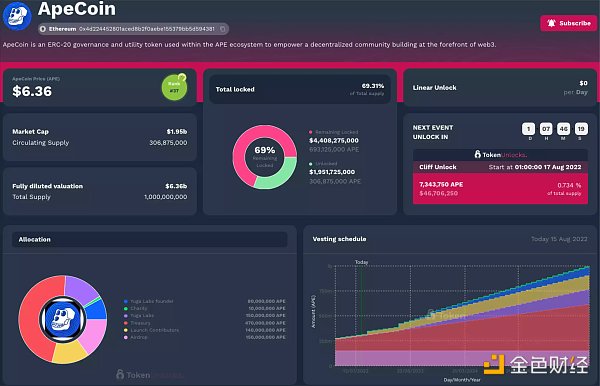Image resolution: width=600 pixels, height=386 pixels.
Task: Subscribe to ApeCoin unlock alerts
Action: pyautogui.click(x=568, y=23)
